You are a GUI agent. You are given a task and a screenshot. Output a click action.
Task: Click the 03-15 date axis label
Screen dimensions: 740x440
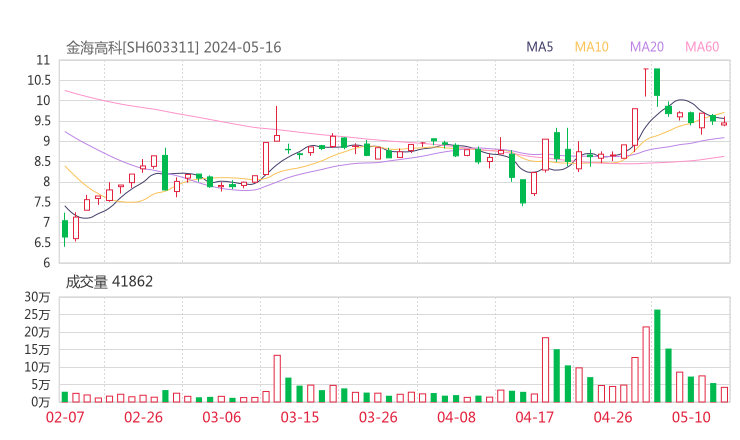click(300, 417)
